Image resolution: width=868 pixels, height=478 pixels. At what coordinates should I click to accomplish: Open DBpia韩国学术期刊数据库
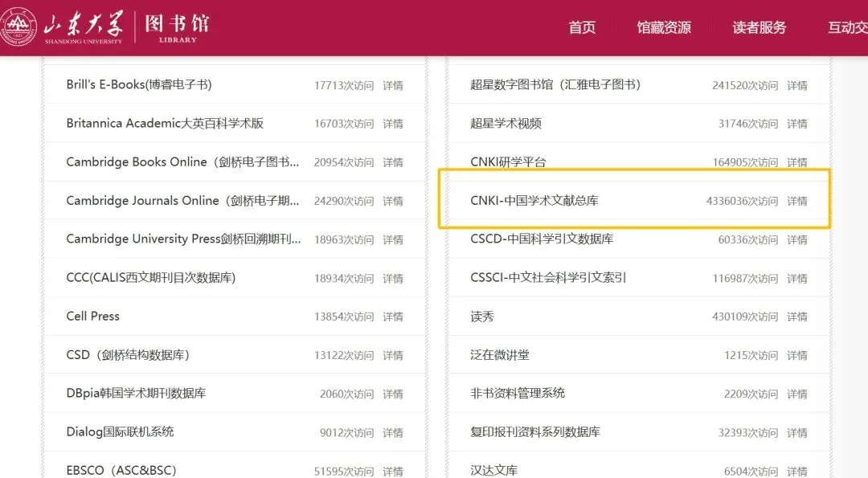136,393
